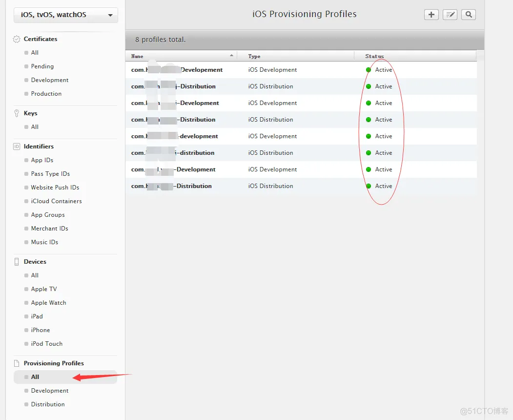Open App IDs list
This screenshot has width=513, height=420.
[x=42, y=160]
